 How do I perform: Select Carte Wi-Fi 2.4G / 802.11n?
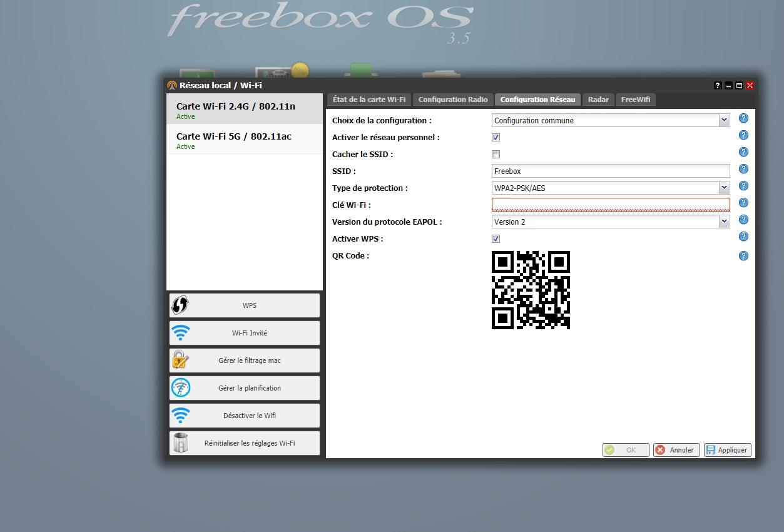click(245, 109)
